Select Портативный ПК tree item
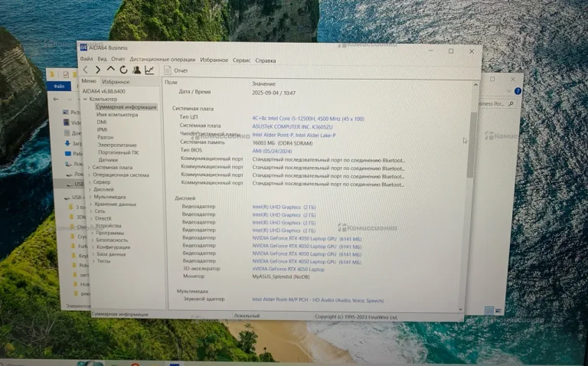Viewport: 588px width, 366px height. pyautogui.click(x=119, y=152)
